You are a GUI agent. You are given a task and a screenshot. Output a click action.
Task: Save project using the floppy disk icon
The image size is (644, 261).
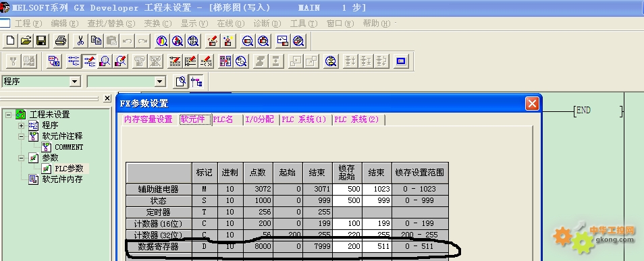41,40
